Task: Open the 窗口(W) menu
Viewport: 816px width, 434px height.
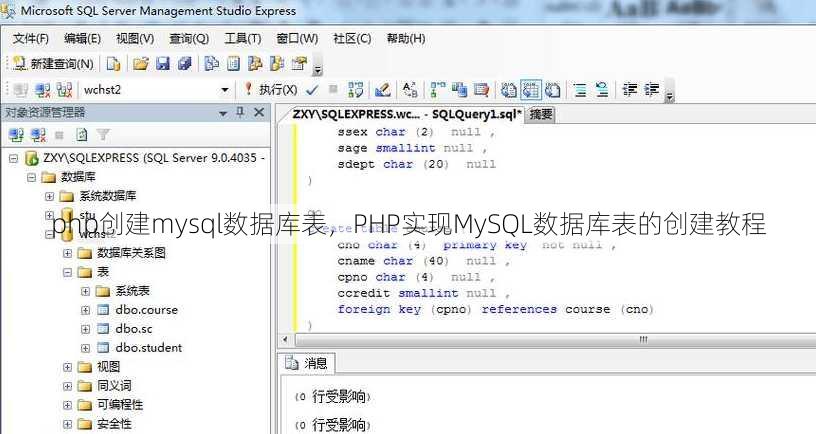Action: pos(297,39)
